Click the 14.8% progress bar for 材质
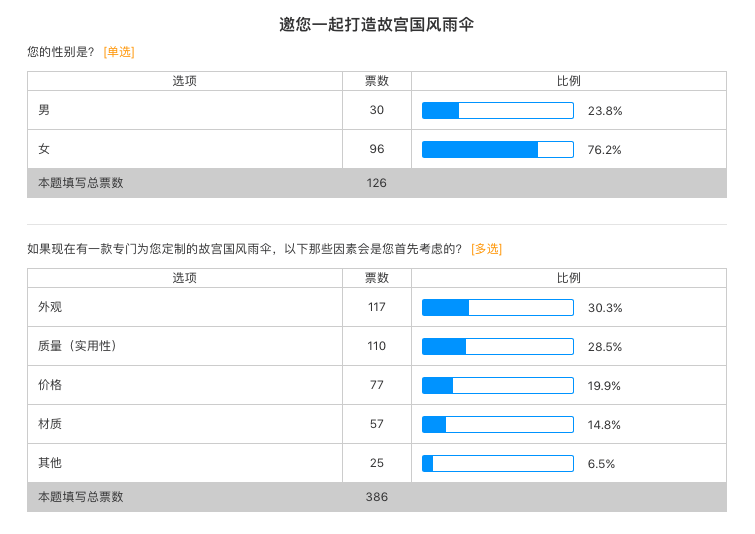Screen dimensions: 755x534 pos(498,424)
